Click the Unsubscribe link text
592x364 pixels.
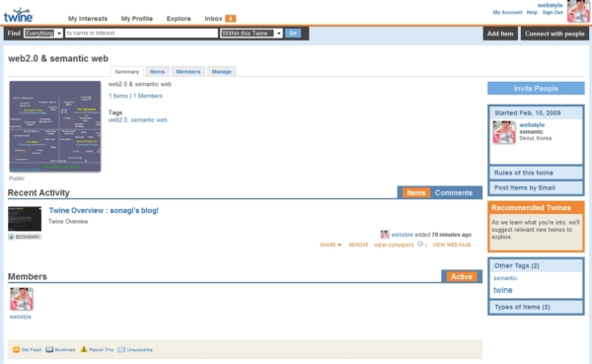pyautogui.click(x=140, y=349)
